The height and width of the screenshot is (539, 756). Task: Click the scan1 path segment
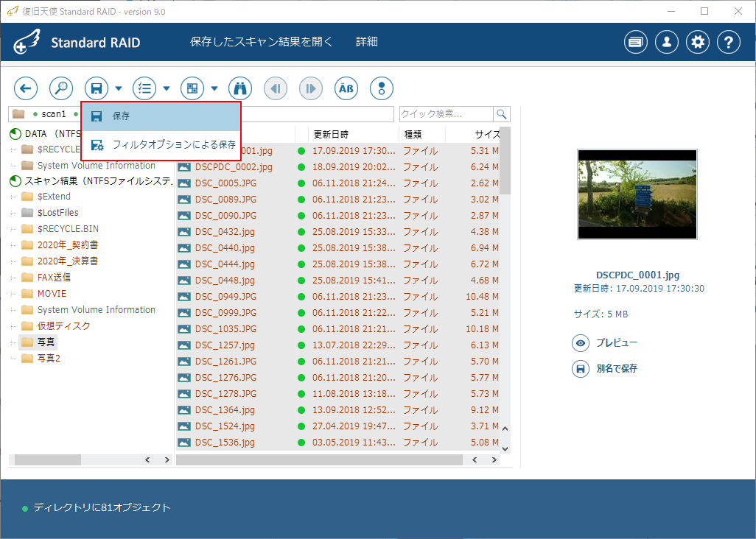coord(54,114)
